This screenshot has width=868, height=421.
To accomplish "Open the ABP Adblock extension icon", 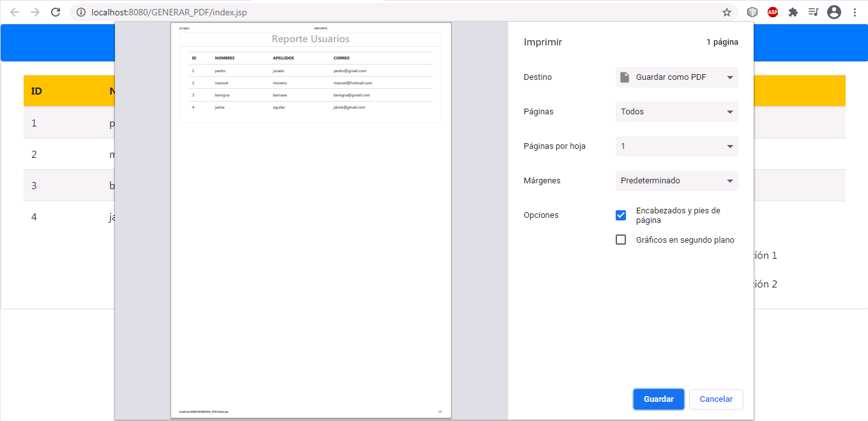I will (772, 11).
